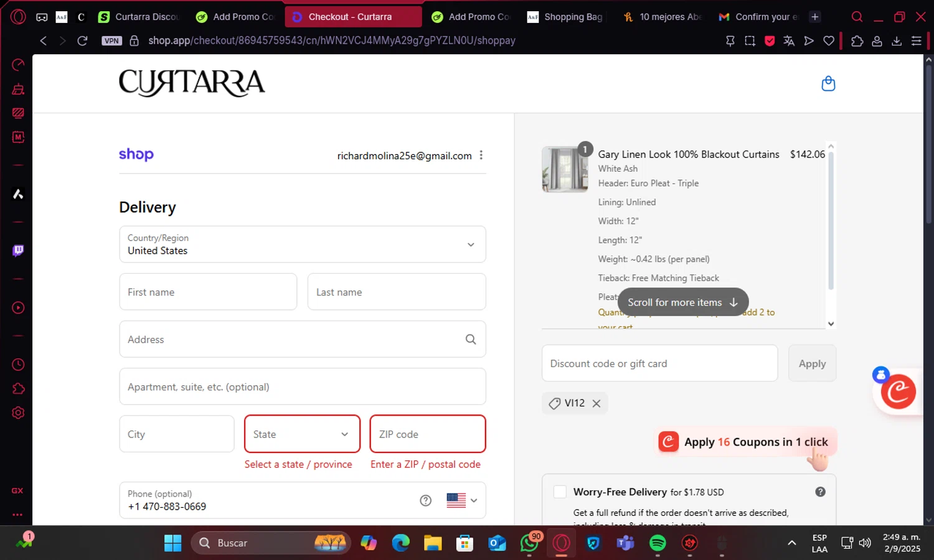Screen dimensions: 934x560
Task: Switch to the 10 mejores tab
Action: tap(663, 17)
